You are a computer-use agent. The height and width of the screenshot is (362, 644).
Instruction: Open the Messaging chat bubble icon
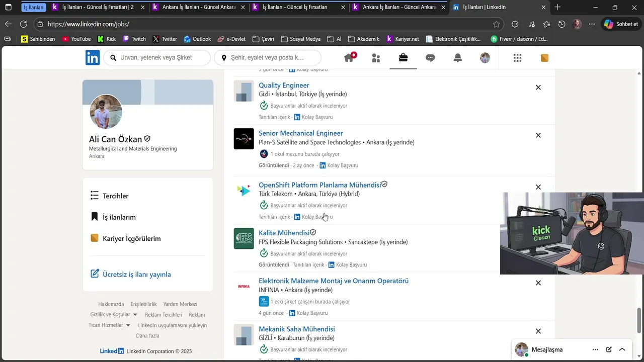[430, 58]
